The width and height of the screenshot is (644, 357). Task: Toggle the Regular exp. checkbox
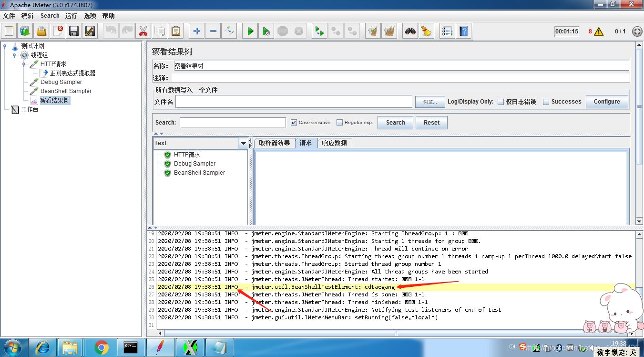pyautogui.click(x=339, y=122)
